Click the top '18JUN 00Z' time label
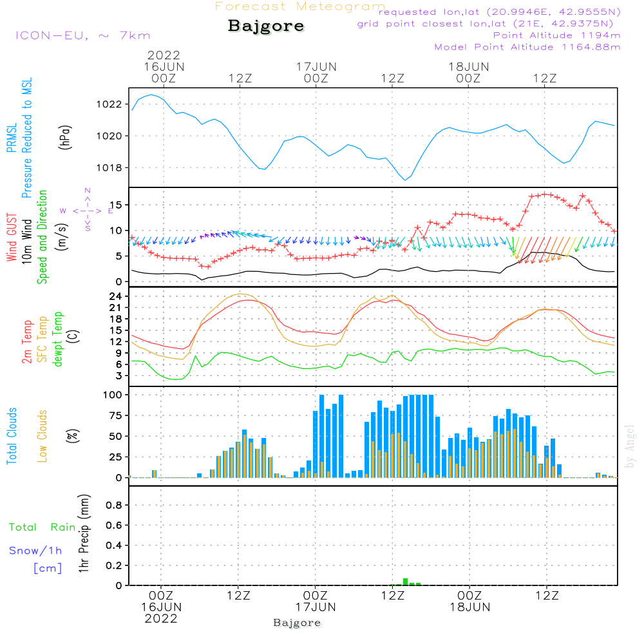 click(x=469, y=73)
